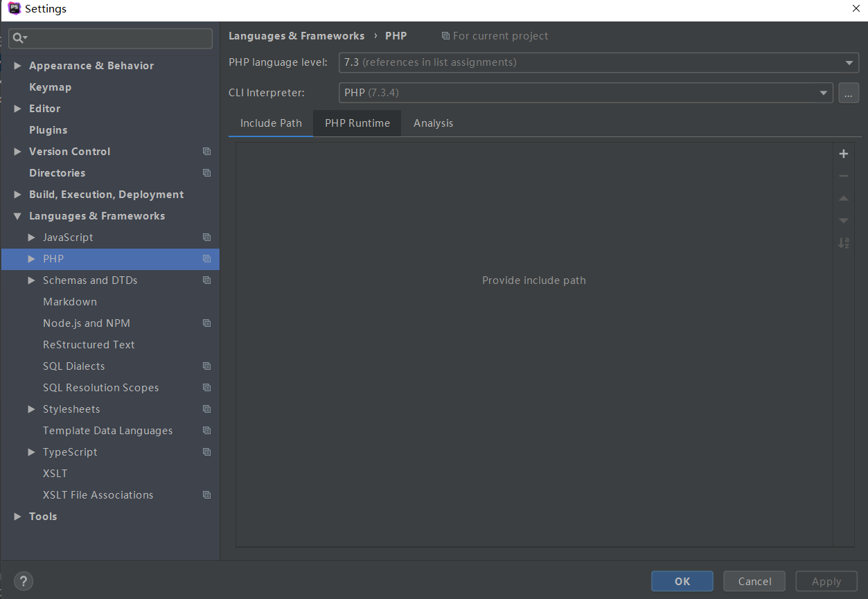Click project-level icon next to SQL Dialects

(x=206, y=366)
